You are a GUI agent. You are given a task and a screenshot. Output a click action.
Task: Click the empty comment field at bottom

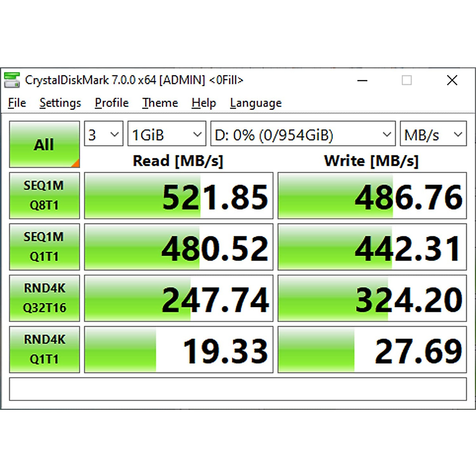tap(238, 389)
